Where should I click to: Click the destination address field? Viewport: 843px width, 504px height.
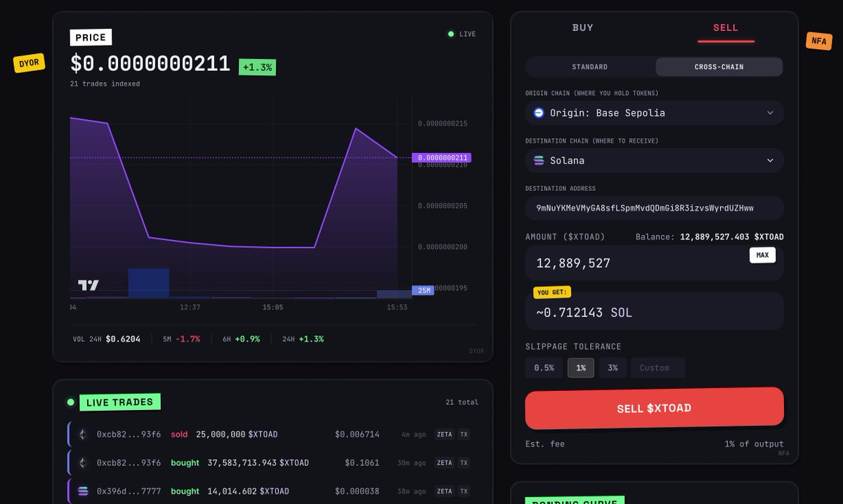(x=655, y=208)
